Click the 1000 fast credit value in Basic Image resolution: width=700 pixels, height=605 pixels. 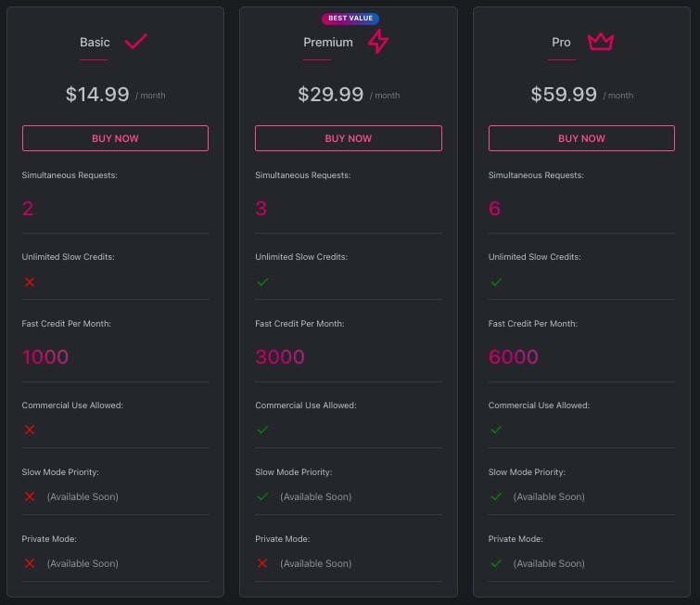click(x=45, y=356)
